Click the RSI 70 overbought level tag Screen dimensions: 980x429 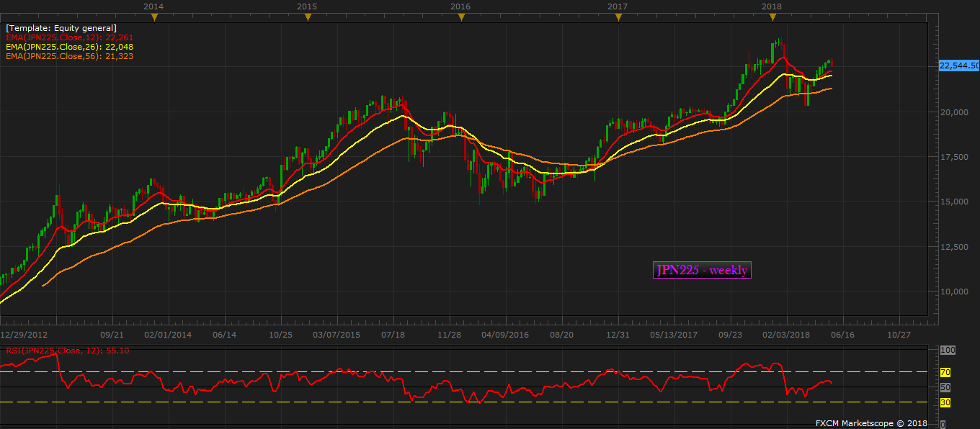click(x=945, y=372)
